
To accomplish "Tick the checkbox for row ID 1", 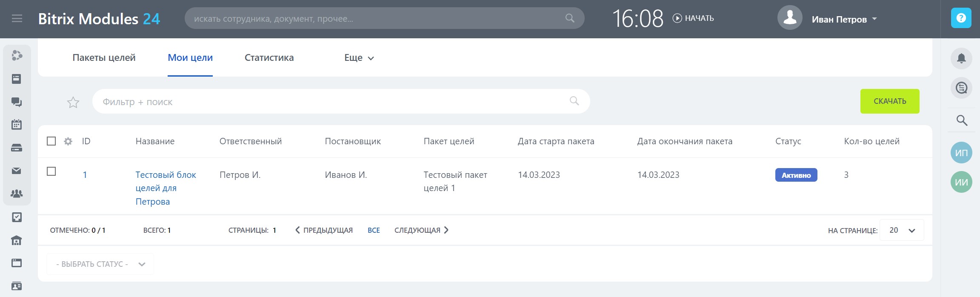I will [x=51, y=171].
